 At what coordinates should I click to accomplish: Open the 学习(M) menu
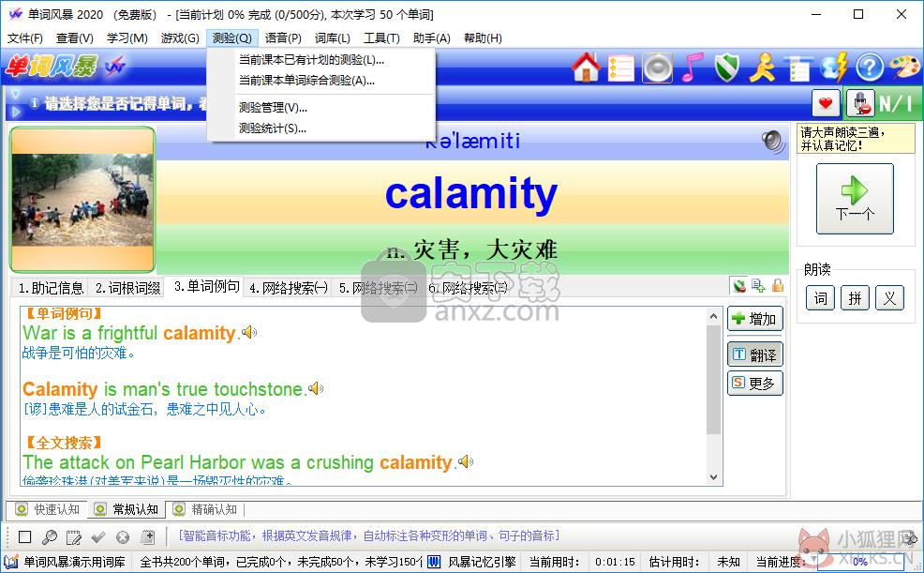pyautogui.click(x=127, y=38)
